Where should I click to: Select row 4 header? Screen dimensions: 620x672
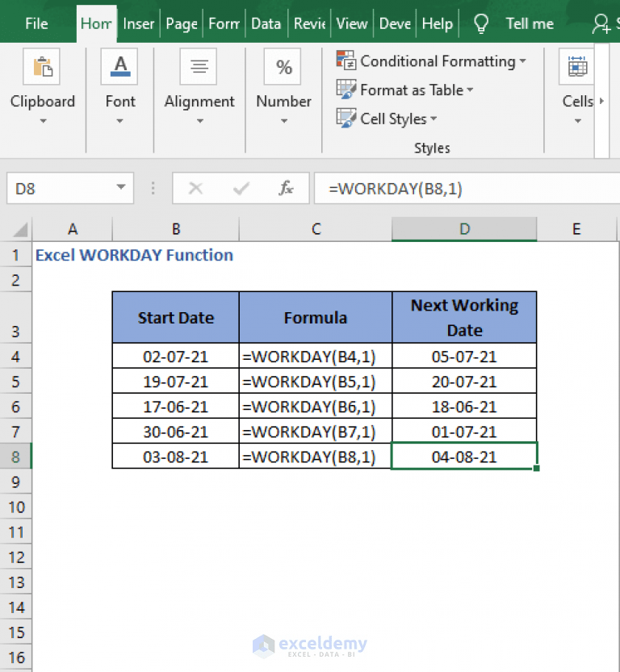click(x=16, y=356)
